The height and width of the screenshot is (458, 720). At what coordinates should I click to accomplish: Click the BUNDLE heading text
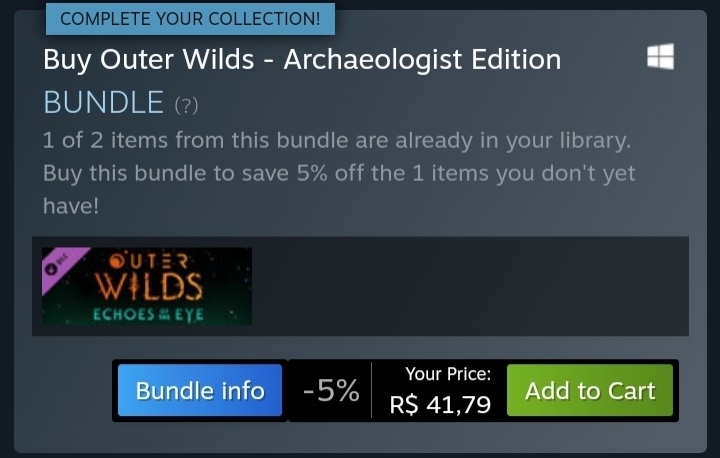(x=103, y=102)
